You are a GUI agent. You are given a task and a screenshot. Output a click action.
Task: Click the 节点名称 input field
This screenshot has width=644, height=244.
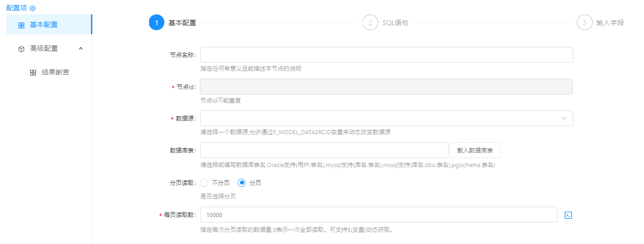[x=386, y=55]
